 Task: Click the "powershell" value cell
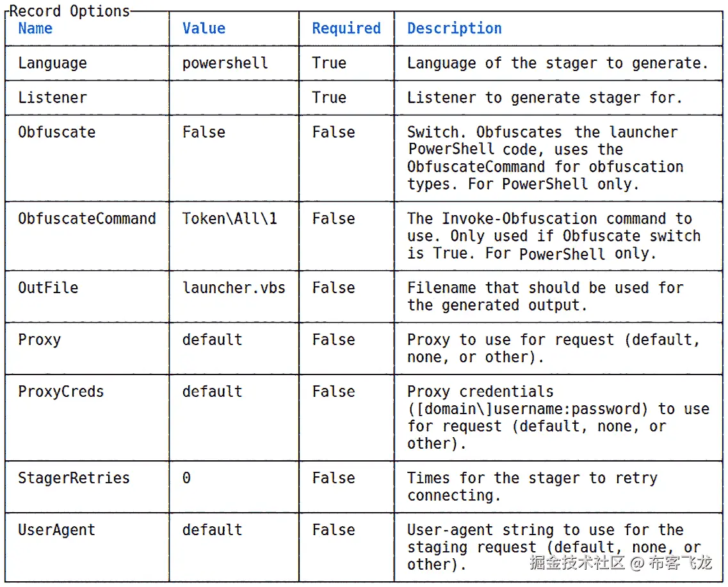click(x=225, y=63)
